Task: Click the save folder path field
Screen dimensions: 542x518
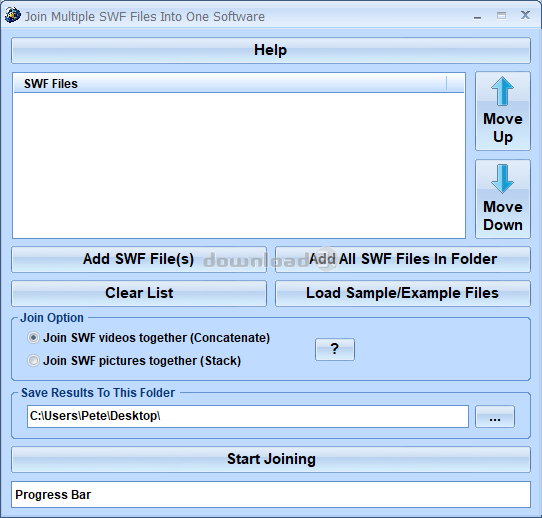Action: [x=248, y=416]
